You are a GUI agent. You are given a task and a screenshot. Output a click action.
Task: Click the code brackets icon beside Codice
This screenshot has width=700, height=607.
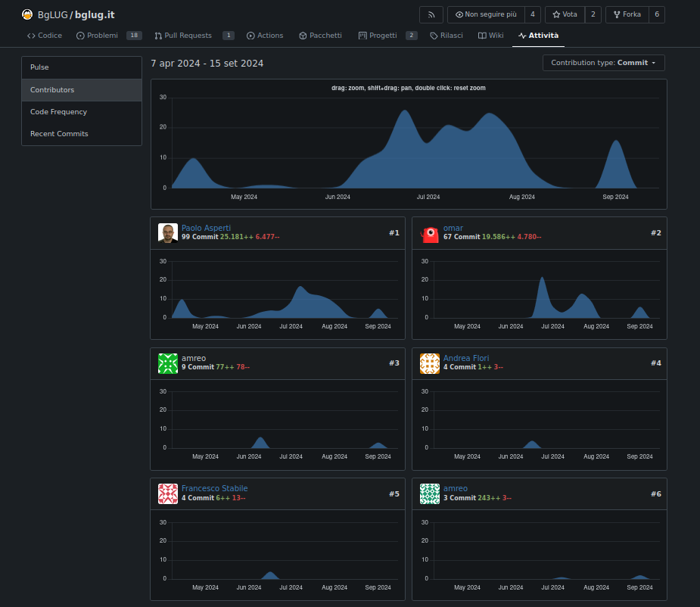pyautogui.click(x=31, y=36)
